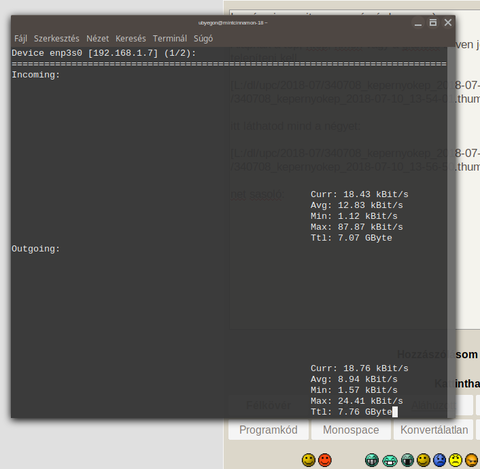Screen dimensions: 480x469
Task: Open the Nézet menu
Action: point(98,39)
